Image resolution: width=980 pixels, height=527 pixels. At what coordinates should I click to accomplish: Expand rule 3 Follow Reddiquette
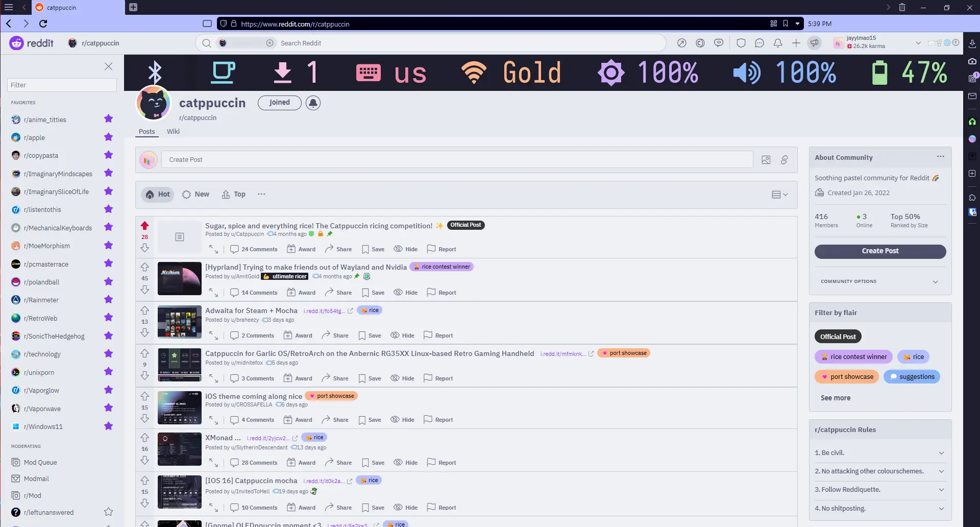coord(880,490)
